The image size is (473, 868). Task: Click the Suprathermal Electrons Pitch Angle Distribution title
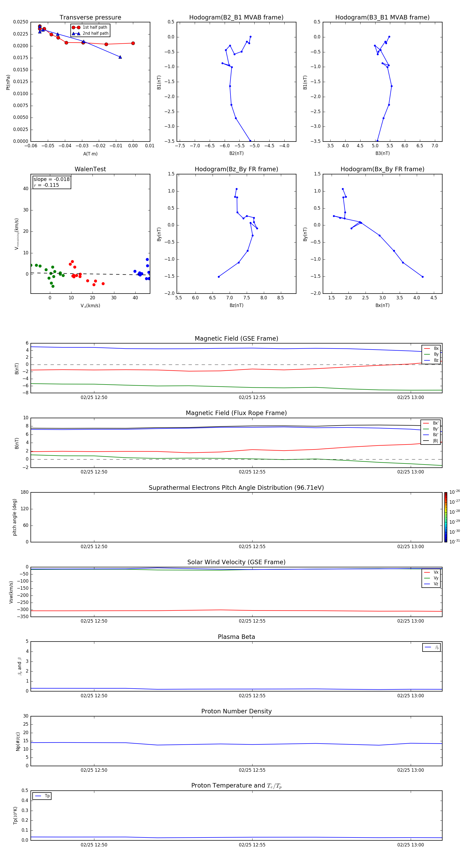(236, 488)
